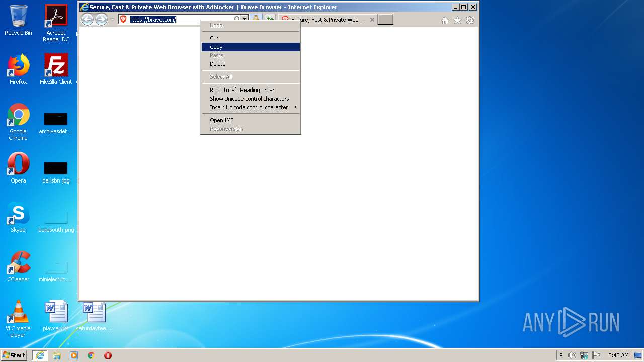Open the Recycle Bin desktop icon
Image resolution: width=644 pixels, height=362 pixels.
click(x=18, y=21)
